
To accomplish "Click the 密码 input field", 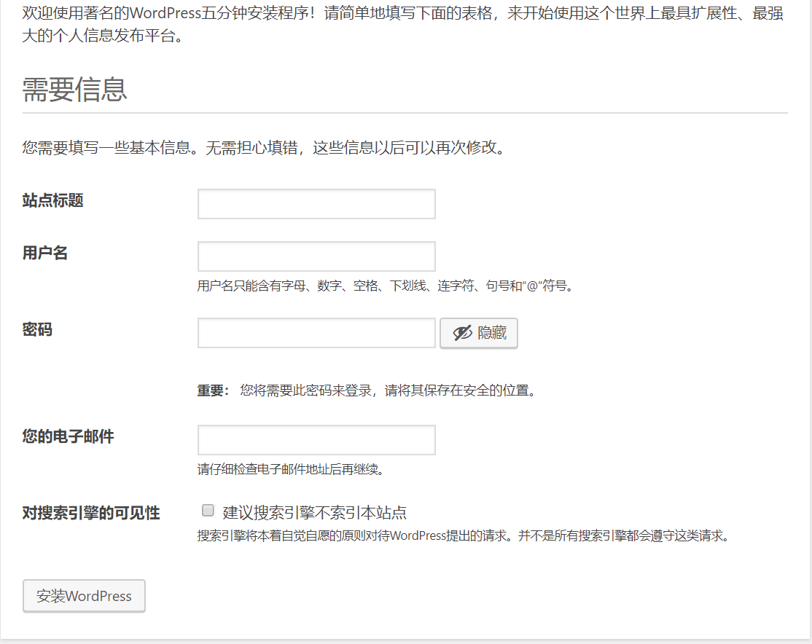I will pyautogui.click(x=316, y=333).
